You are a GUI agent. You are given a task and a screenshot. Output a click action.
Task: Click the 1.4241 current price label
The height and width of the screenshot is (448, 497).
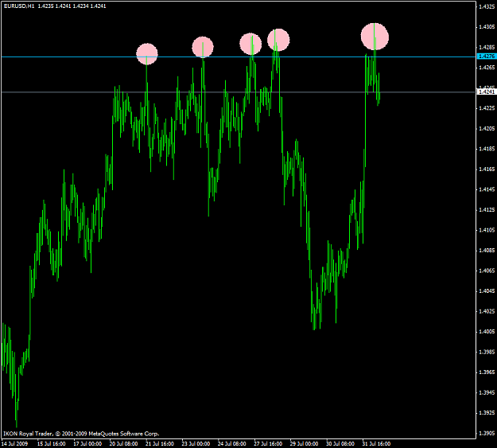tap(486, 92)
